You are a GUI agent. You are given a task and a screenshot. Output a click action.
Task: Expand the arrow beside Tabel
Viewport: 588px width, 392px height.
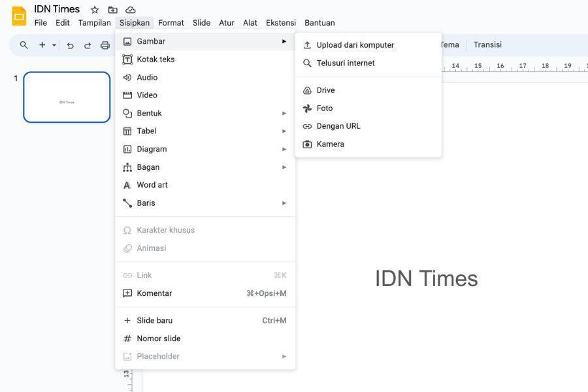coord(284,131)
